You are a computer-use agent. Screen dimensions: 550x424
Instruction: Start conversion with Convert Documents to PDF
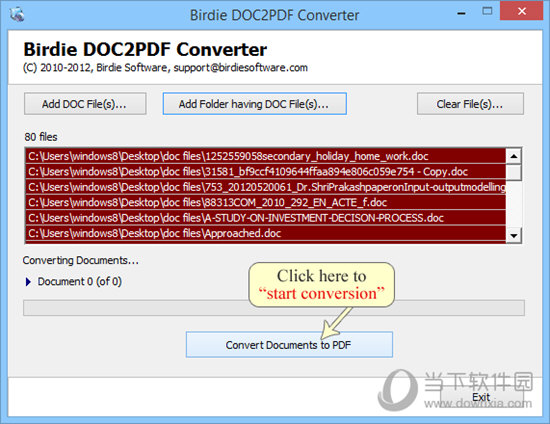coord(289,345)
